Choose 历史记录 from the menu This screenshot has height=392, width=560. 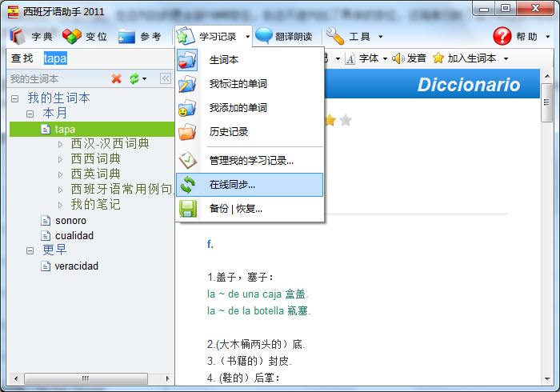[x=250, y=132]
